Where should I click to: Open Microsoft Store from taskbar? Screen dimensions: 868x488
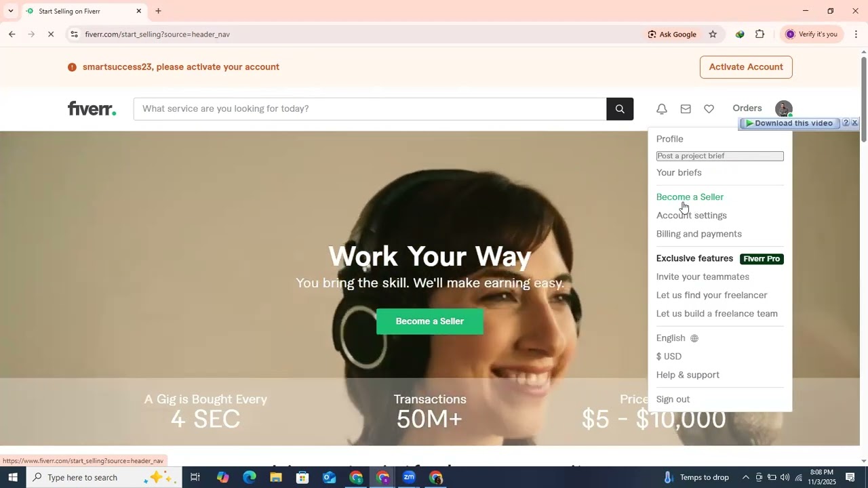[302, 477]
